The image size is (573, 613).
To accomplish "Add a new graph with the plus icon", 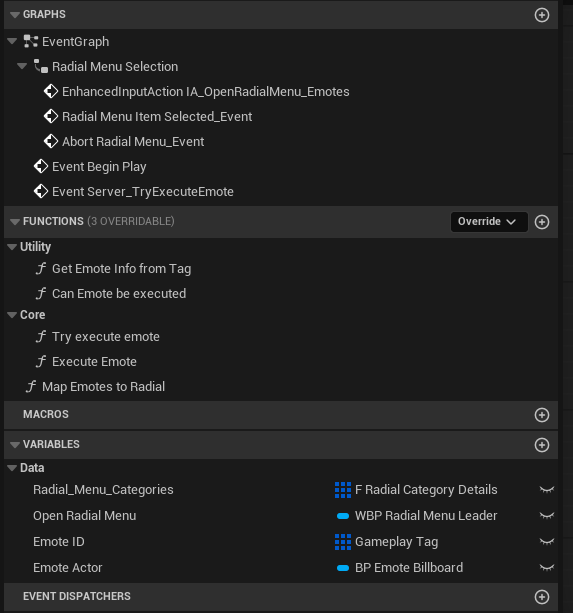I will click(x=542, y=15).
